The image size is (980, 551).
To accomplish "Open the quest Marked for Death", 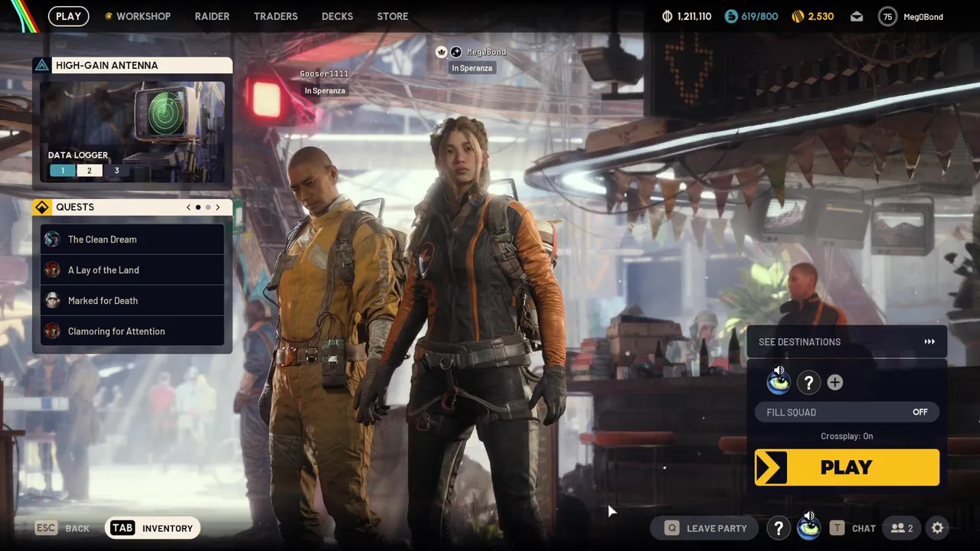I will [x=132, y=301].
